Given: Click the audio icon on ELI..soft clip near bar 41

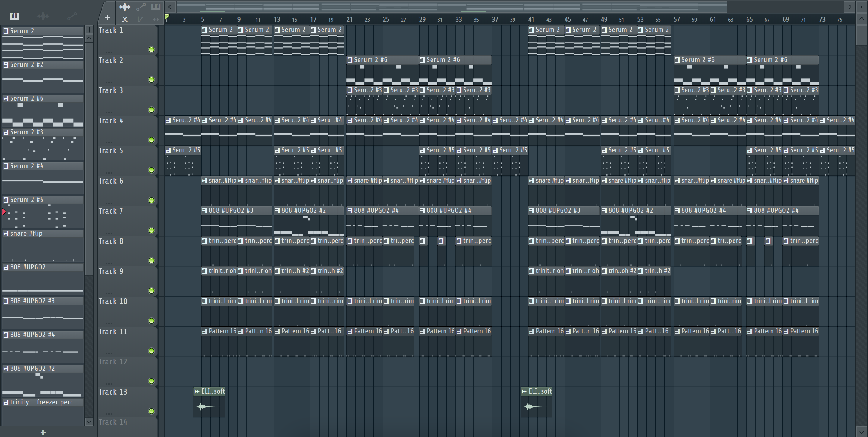Looking at the screenshot, I should point(524,391).
